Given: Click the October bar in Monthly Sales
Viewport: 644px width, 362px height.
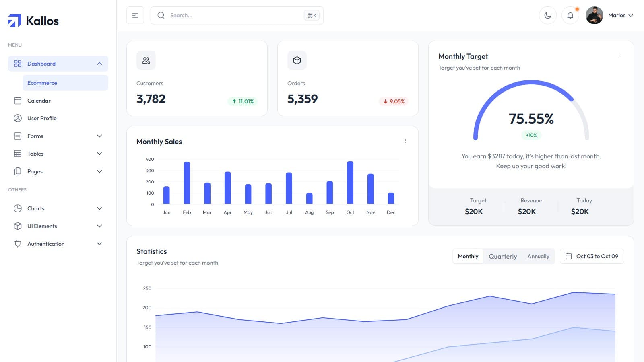Looking at the screenshot, I should (350, 183).
